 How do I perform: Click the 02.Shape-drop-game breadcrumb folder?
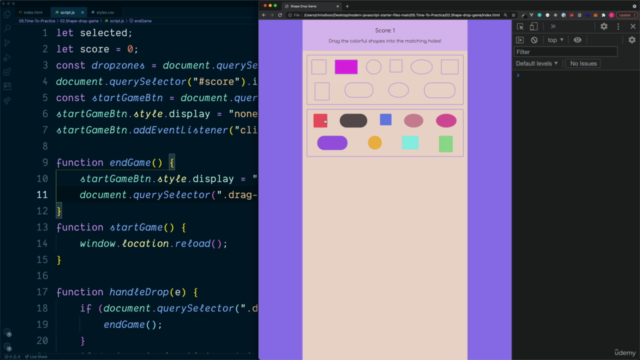click(x=80, y=21)
